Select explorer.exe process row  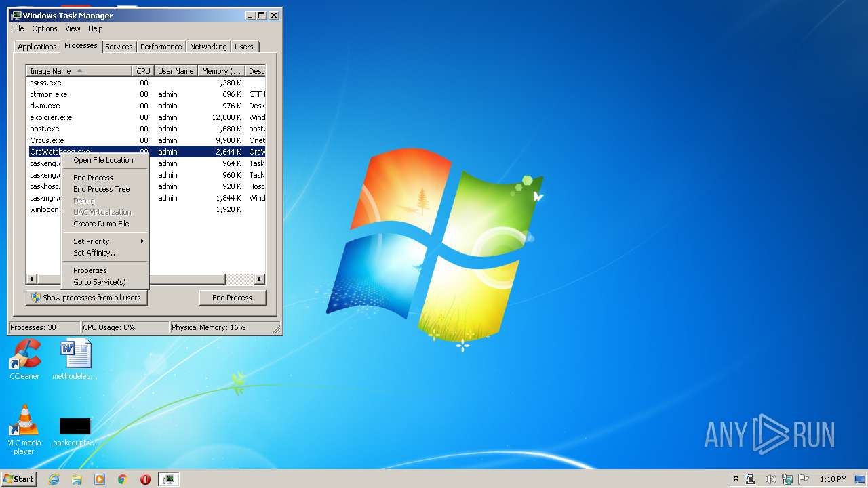click(x=146, y=117)
